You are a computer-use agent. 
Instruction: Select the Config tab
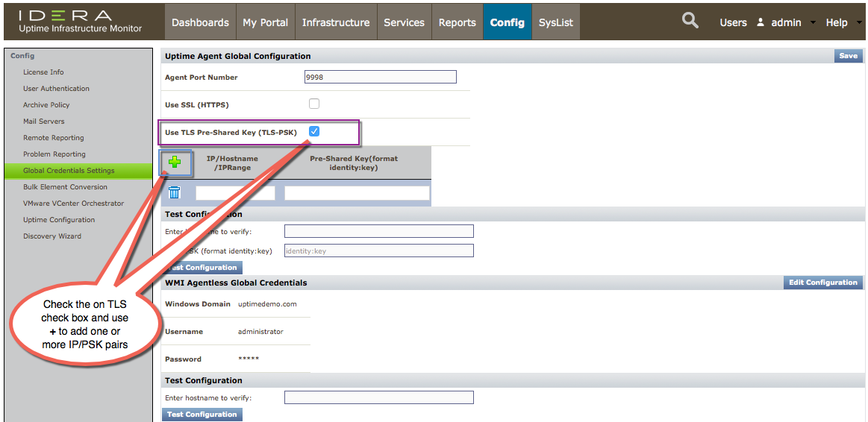507,22
